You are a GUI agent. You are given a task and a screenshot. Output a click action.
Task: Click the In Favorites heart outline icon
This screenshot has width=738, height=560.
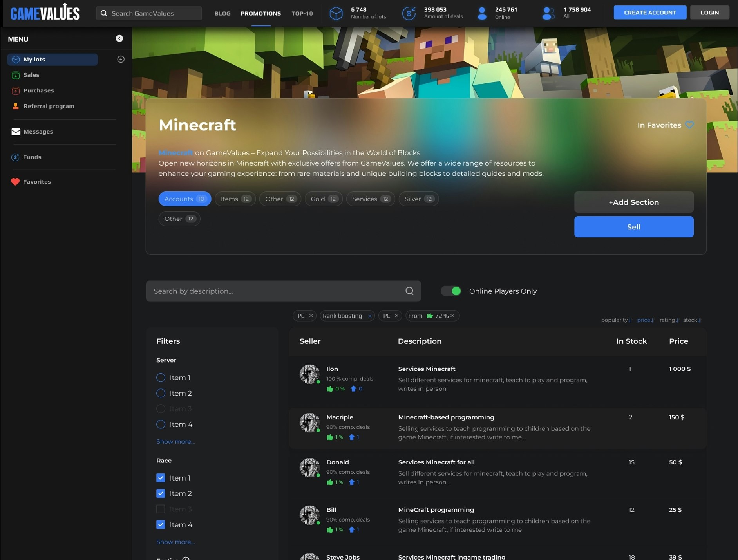pyautogui.click(x=689, y=125)
